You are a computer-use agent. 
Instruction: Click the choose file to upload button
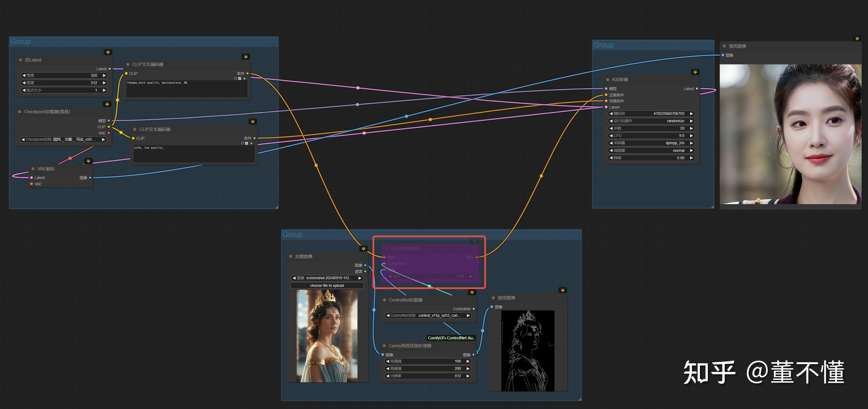[326, 285]
